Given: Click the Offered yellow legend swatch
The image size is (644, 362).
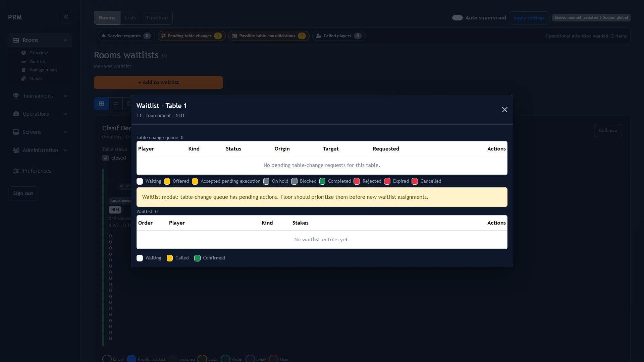Looking at the screenshot, I should point(167,181).
